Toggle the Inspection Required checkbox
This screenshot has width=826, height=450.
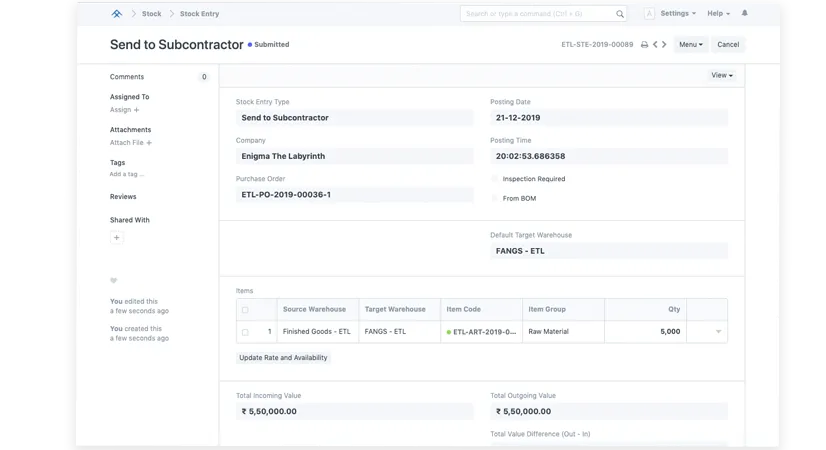(x=495, y=179)
